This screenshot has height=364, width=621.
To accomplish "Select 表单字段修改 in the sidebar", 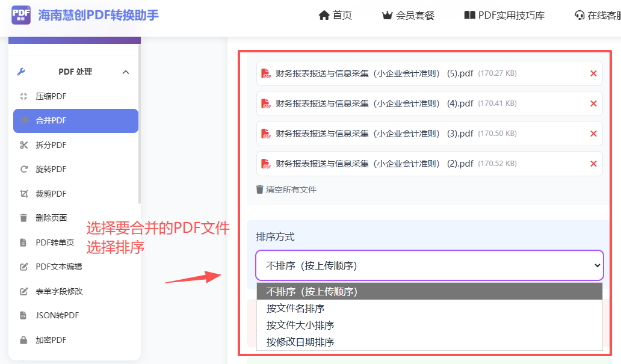I will 76,291.
